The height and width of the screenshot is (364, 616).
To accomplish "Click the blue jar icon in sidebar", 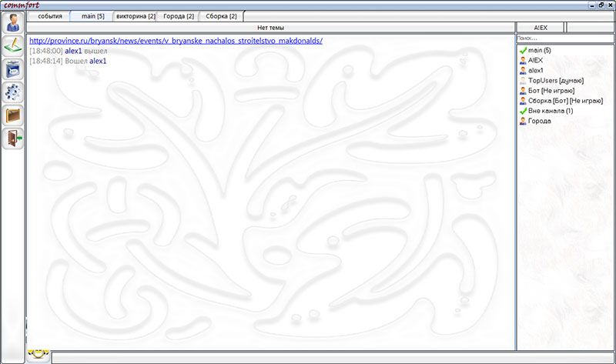I will point(13,68).
